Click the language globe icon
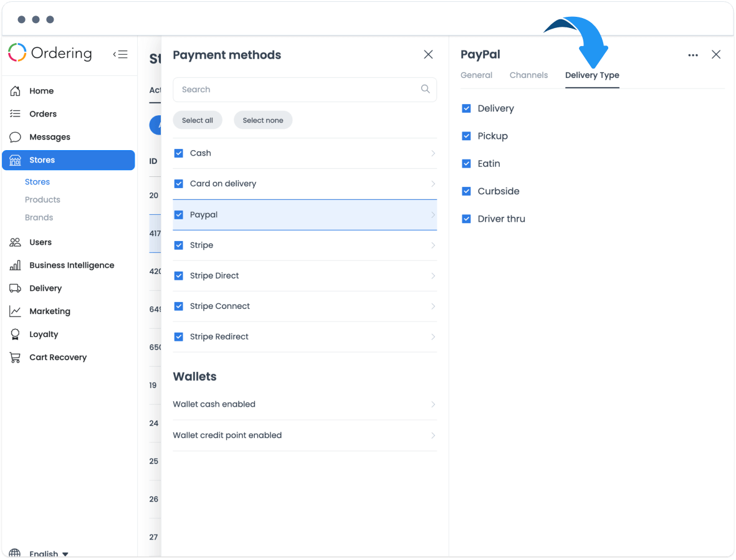This screenshot has width=736, height=560. pyautogui.click(x=15, y=554)
